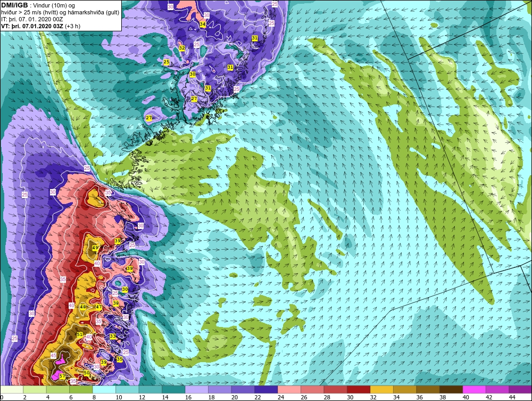Pick the 8–10 m/s light cyan swatch
532x401 pixels.
click(104, 389)
